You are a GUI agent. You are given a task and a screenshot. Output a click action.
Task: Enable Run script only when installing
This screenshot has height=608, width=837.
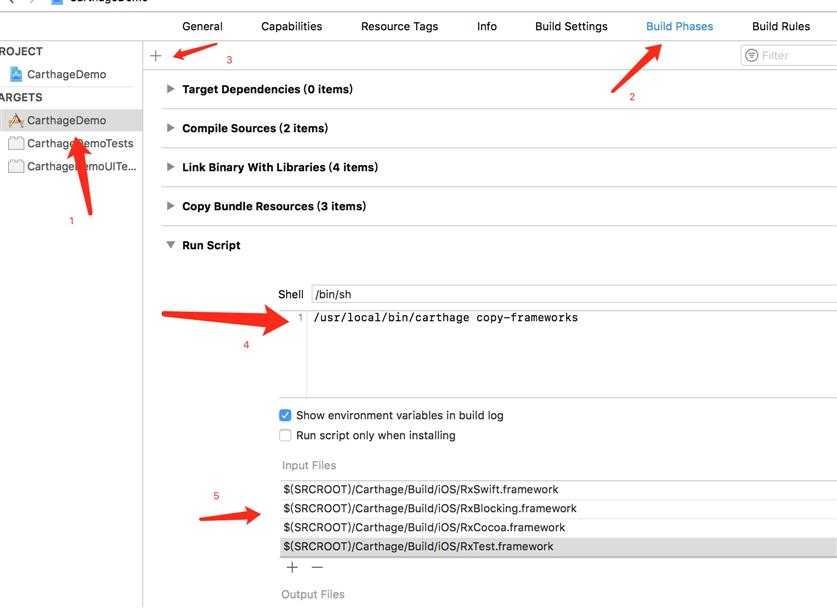285,435
